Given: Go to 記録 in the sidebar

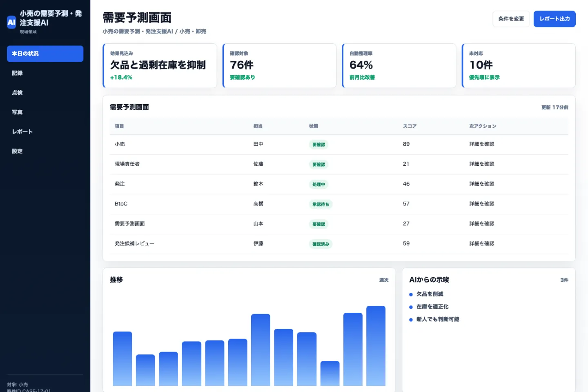Looking at the screenshot, I should (45, 73).
